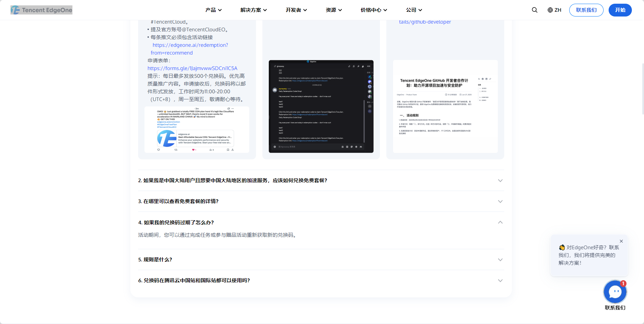Open the 公司 menu
The width and height of the screenshot is (644, 324).
[414, 10]
